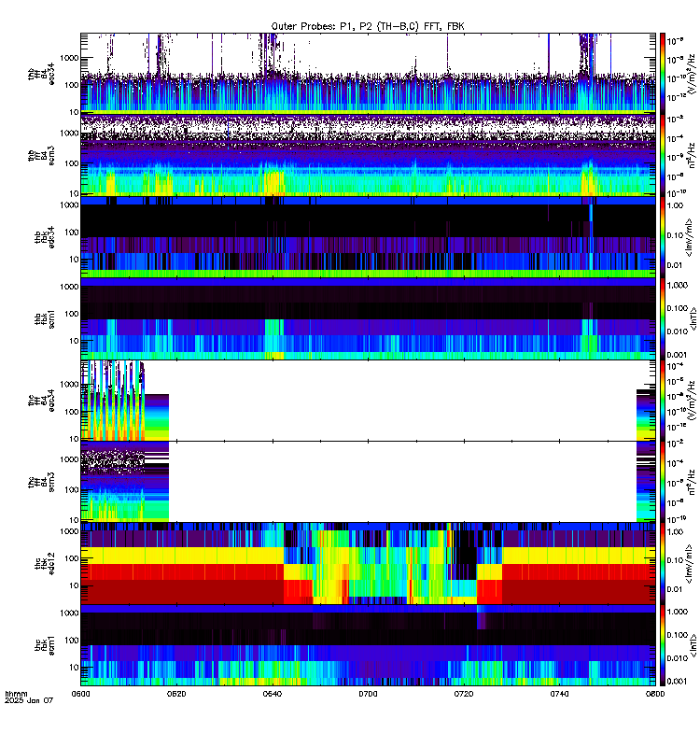Click the thc fff eac34 data burst near 0610
700x747 pixels.
pos(113,401)
